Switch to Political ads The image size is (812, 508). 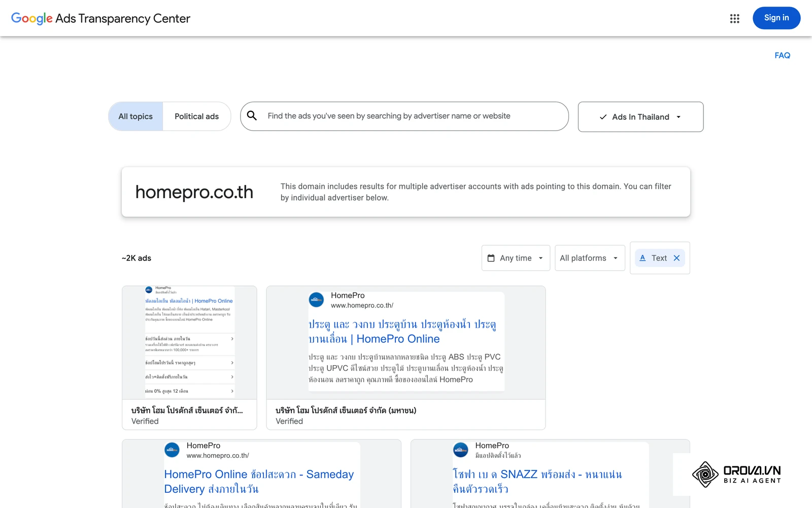pyautogui.click(x=196, y=116)
